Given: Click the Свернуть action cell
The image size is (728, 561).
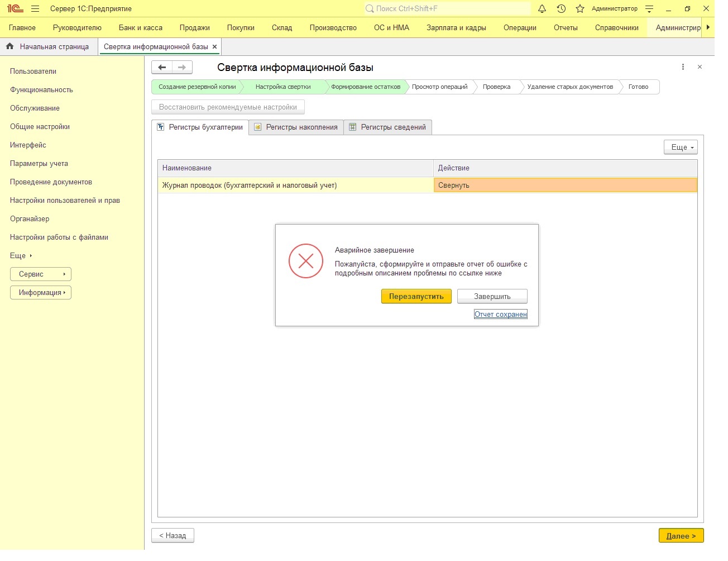Looking at the screenshot, I should click(x=565, y=186).
